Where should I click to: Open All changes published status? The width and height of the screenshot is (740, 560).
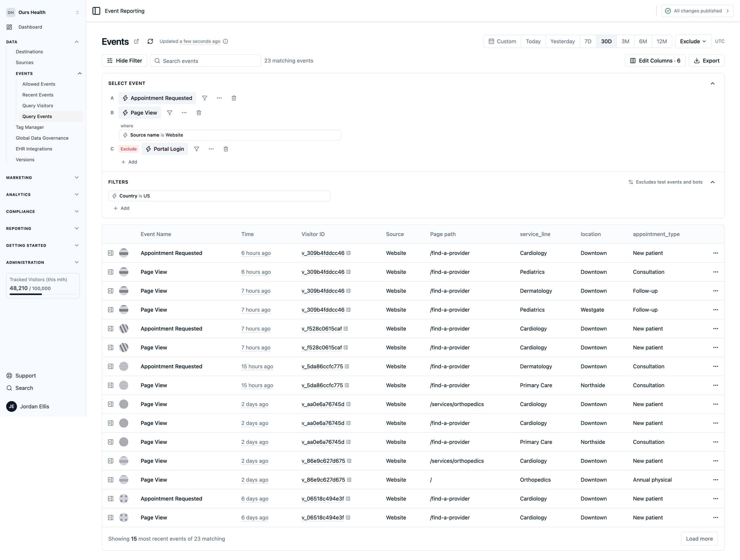point(697,11)
